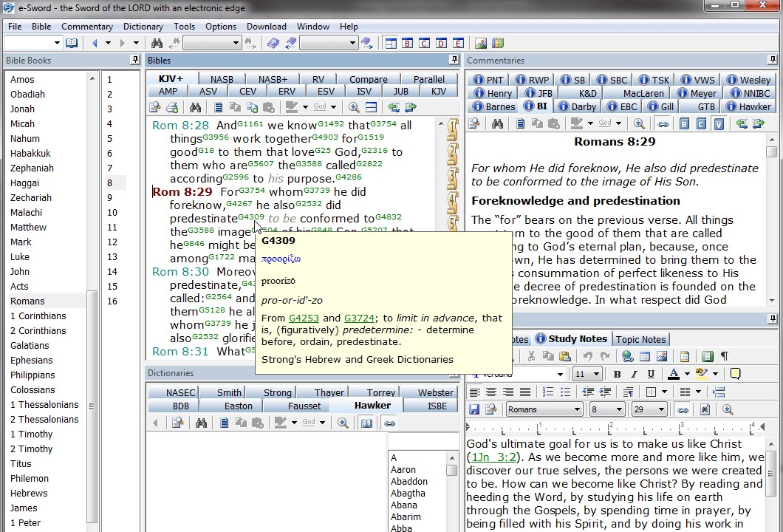The width and height of the screenshot is (783, 532).
Task: Toggle the pin on the Bibles panel header
Action: pos(454,60)
